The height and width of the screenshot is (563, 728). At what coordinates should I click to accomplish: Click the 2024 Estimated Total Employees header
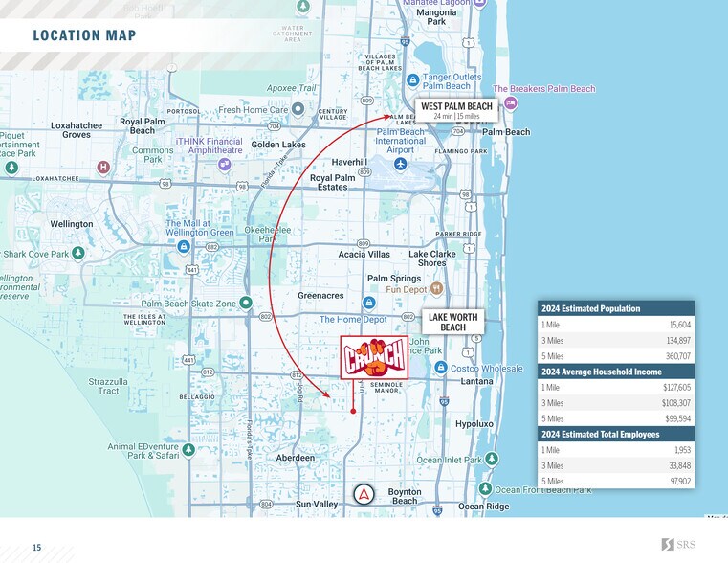[616, 434]
